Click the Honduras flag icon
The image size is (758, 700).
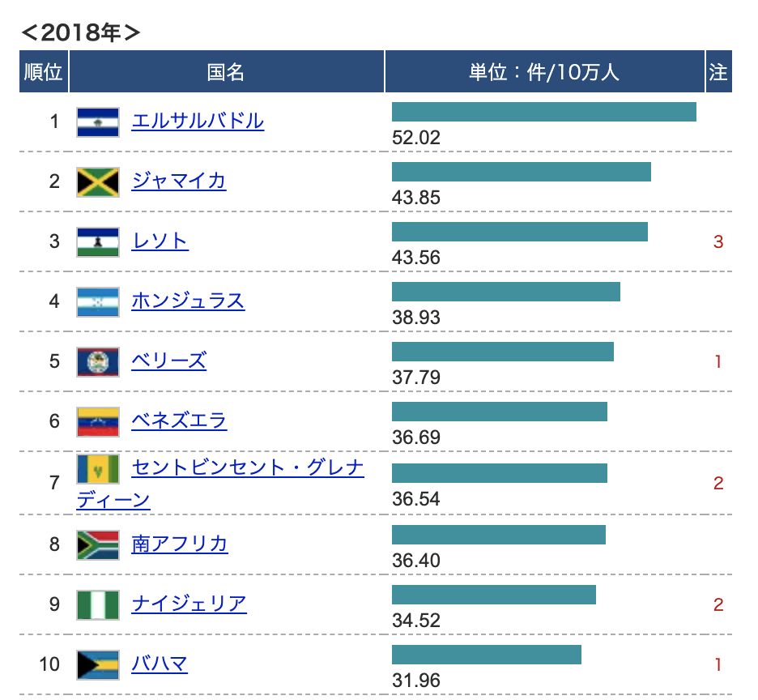(98, 301)
